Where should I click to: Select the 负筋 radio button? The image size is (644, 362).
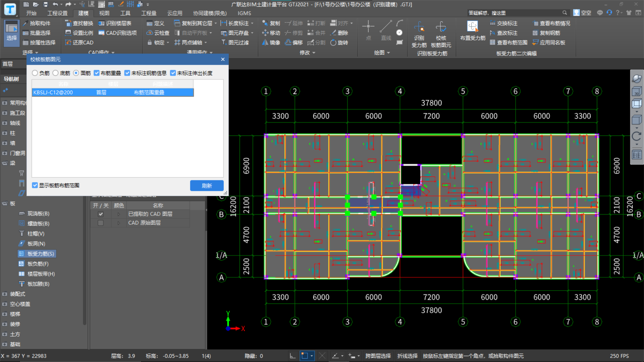click(35, 73)
